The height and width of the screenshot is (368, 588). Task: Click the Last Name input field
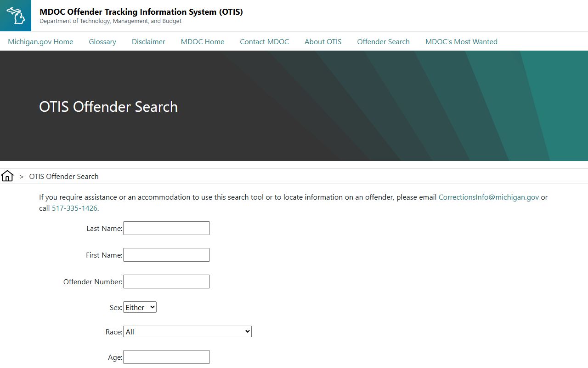coord(166,228)
